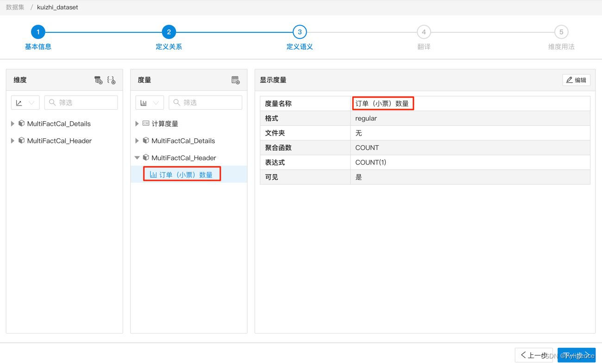The width and height of the screenshot is (602, 364).
Task: Click the add dimension table icon in 维度 panel
Action: 98,80
